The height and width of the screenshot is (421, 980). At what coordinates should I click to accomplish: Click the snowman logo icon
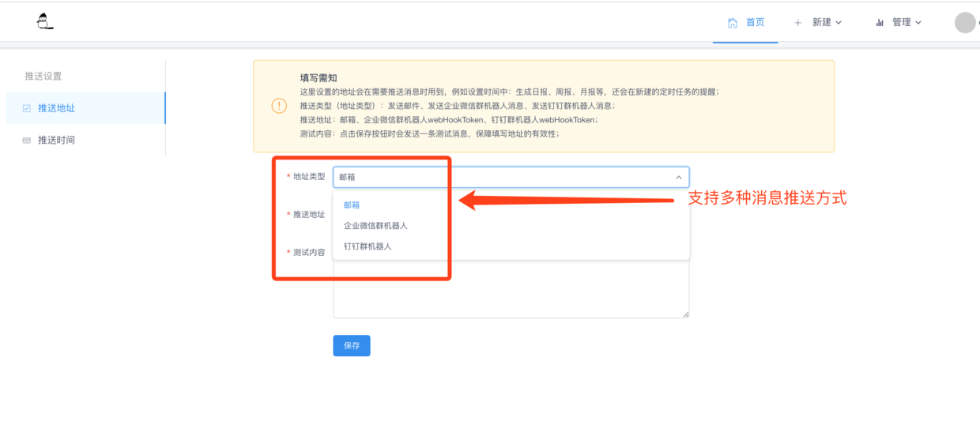[x=45, y=21]
